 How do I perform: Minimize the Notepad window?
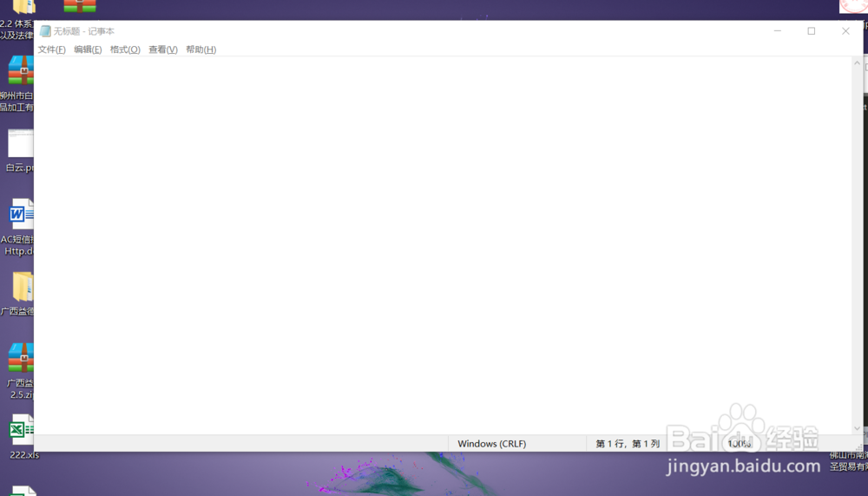pyautogui.click(x=777, y=31)
